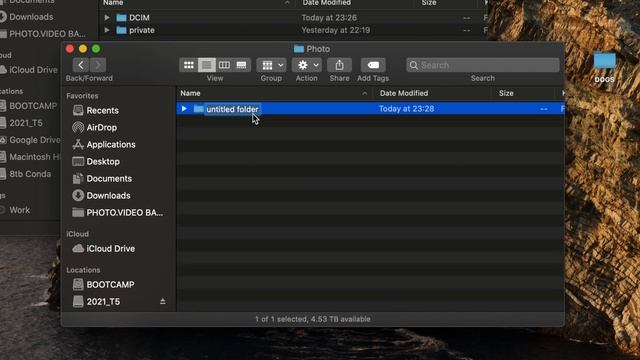
Task: Toggle the Name sort direction arrow
Action: (364, 93)
